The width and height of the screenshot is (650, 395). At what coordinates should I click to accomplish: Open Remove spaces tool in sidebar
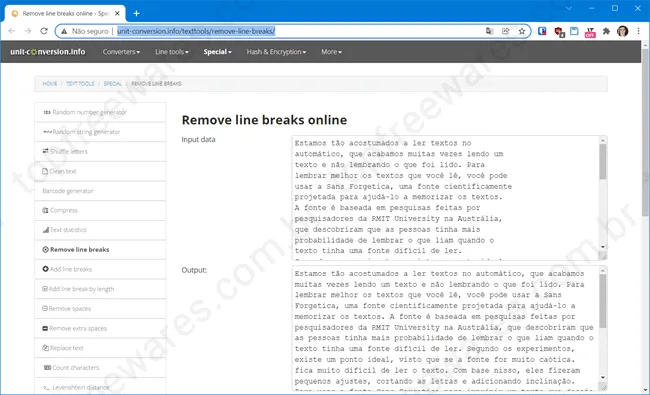click(100, 308)
